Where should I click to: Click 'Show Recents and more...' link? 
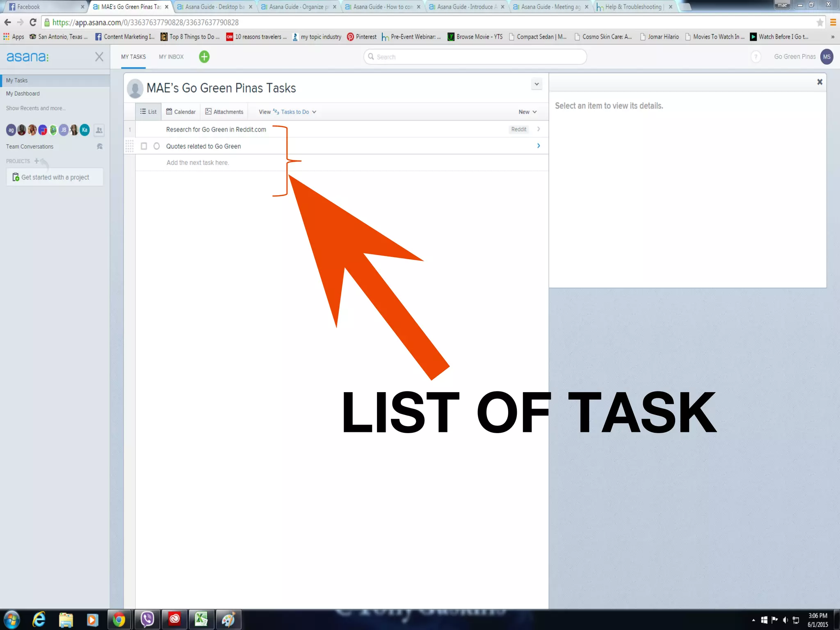click(x=36, y=108)
